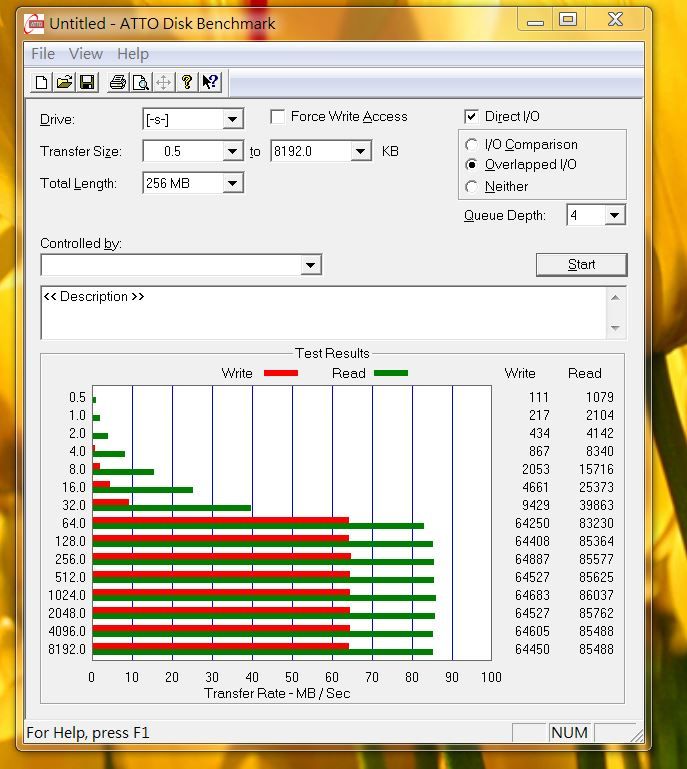
Task: Click the read value 39863
Action: coord(596,505)
